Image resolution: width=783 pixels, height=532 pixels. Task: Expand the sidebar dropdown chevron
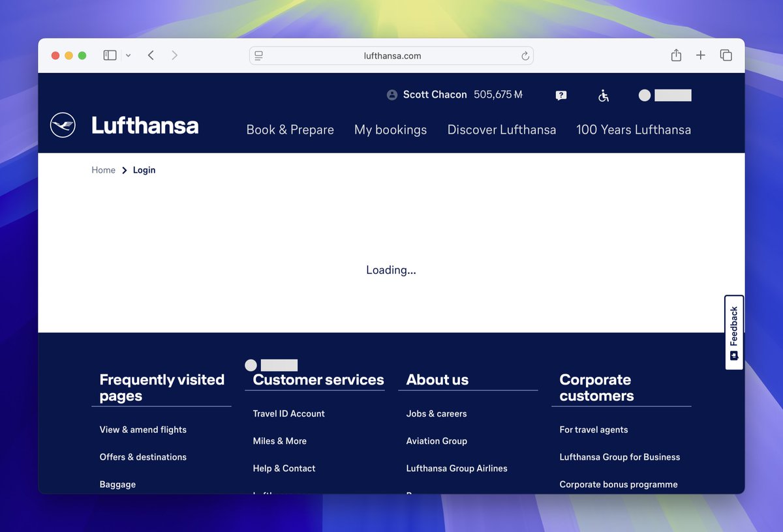point(128,56)
